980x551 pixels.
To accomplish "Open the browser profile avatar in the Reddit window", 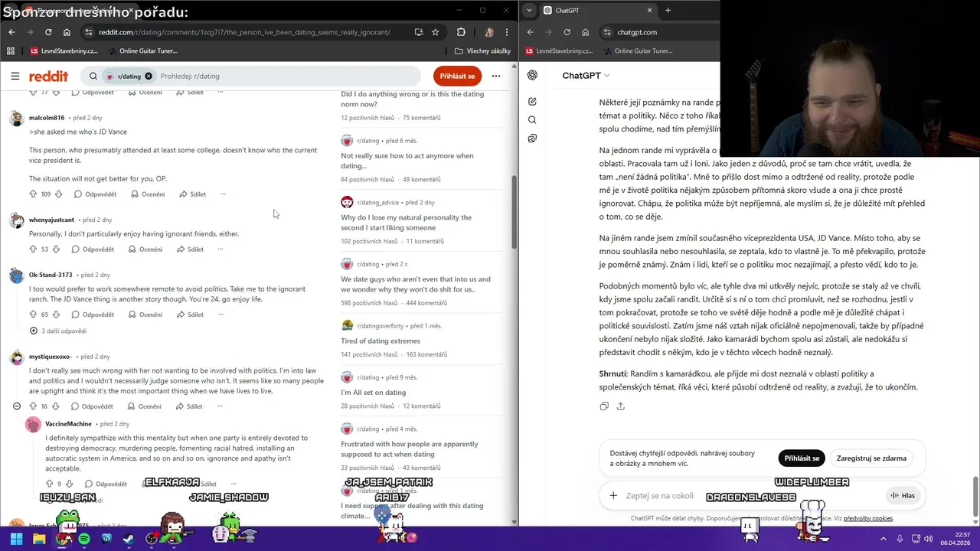I will click(x=489, y=32).
